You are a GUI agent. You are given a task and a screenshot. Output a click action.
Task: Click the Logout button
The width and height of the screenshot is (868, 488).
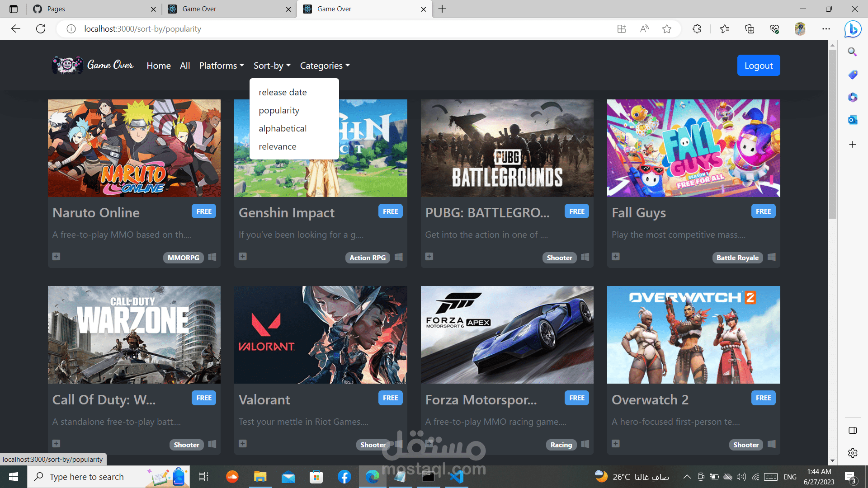click(x=758, y=66)
